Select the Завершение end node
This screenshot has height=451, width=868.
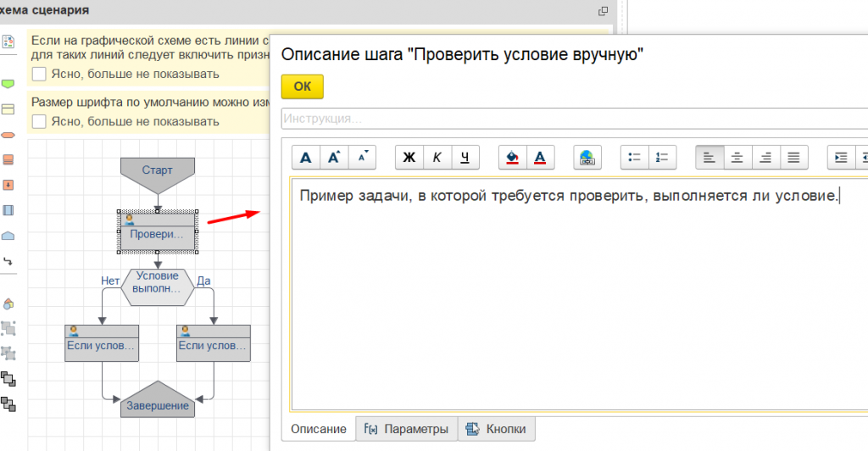tap(158, 399)
